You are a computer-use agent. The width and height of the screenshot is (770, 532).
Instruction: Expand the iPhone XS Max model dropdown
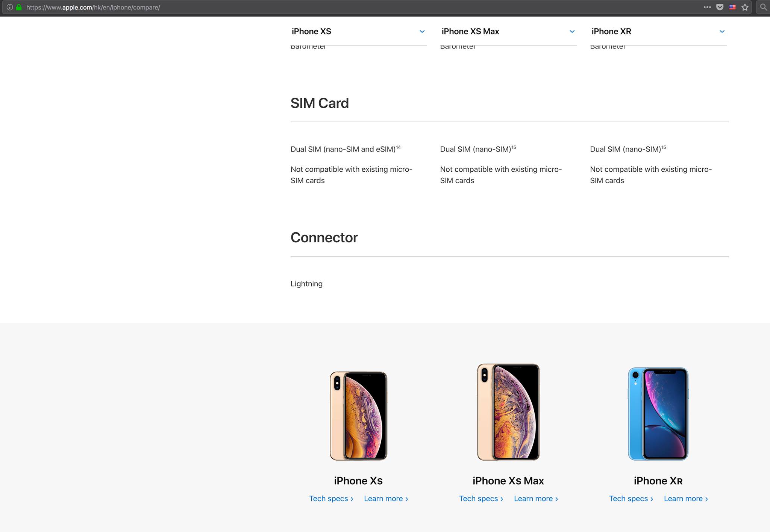(x=572, y=32)
